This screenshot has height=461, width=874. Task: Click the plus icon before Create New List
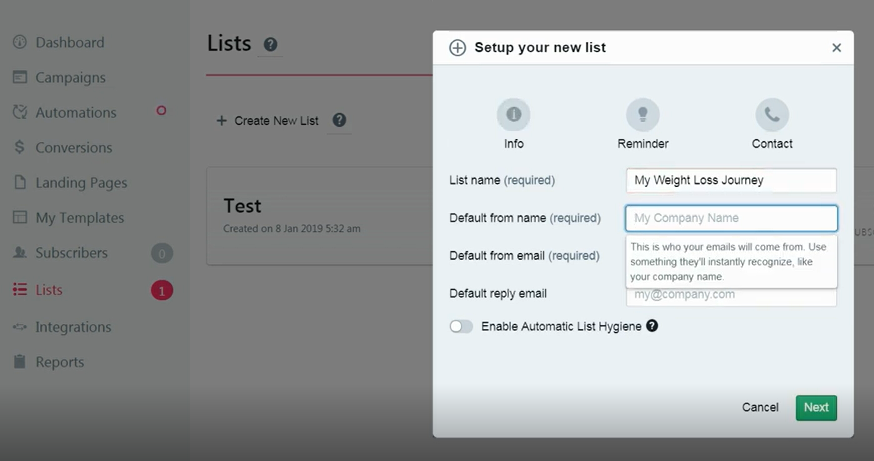click(x=221, y=120)
